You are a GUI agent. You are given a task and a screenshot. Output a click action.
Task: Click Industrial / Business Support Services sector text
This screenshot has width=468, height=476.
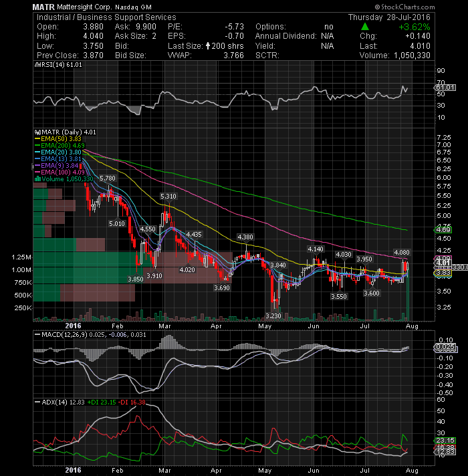[x=106, y=17]
